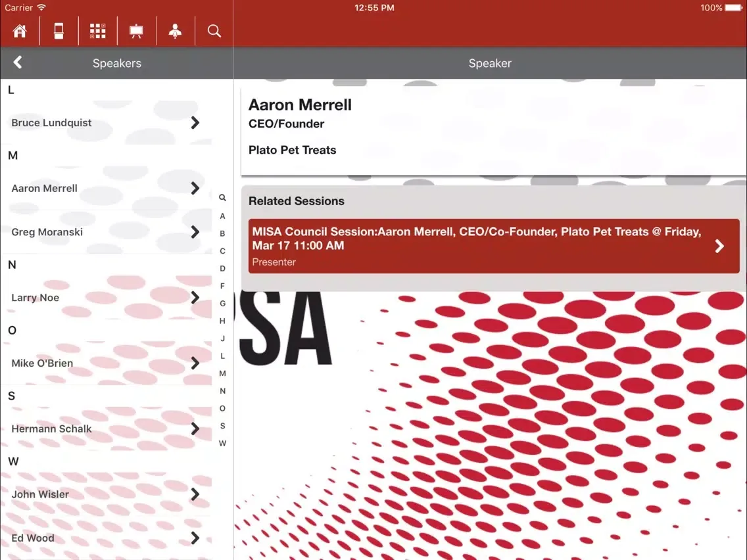This screenshot has width=747, height=560.
Task: Open the exhibitor booth icon in toolbar
Action: [59, 31]
